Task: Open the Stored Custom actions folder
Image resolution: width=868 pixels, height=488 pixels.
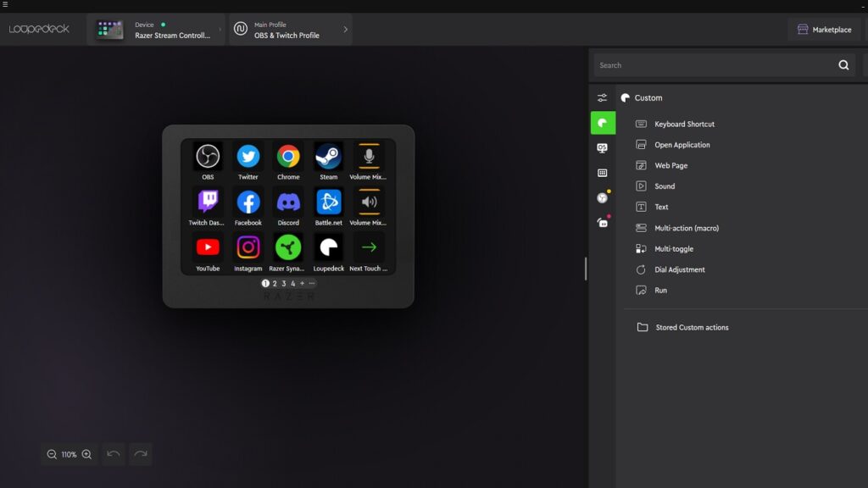Action: point(691,327)
